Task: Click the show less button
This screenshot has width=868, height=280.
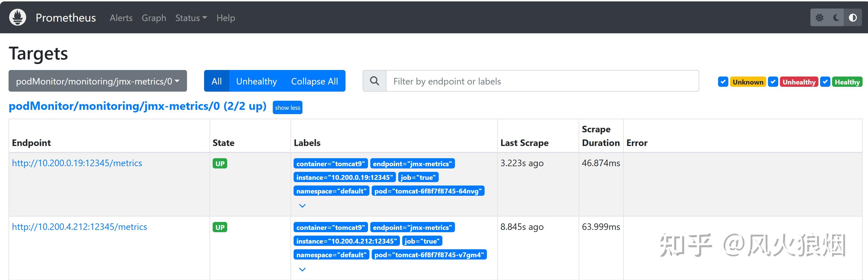Action: (x=287, y=108)
